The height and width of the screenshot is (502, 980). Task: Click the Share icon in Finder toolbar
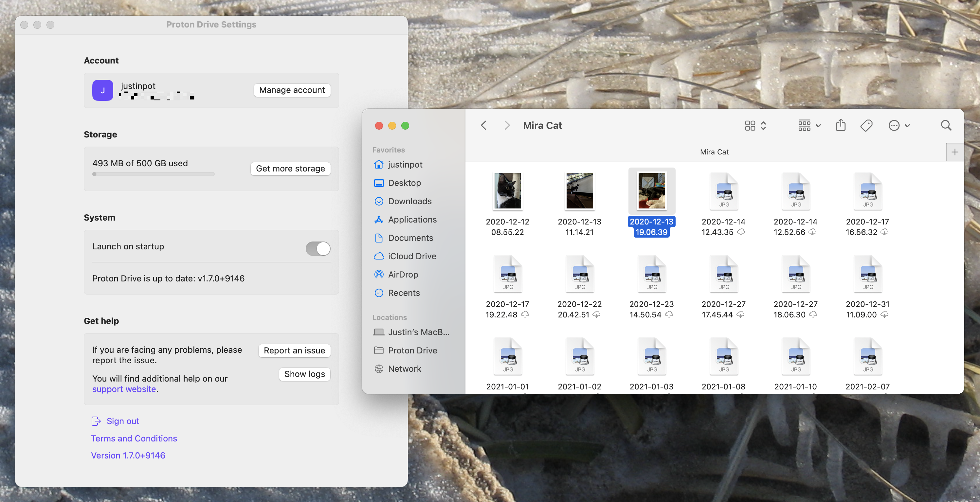840,125
